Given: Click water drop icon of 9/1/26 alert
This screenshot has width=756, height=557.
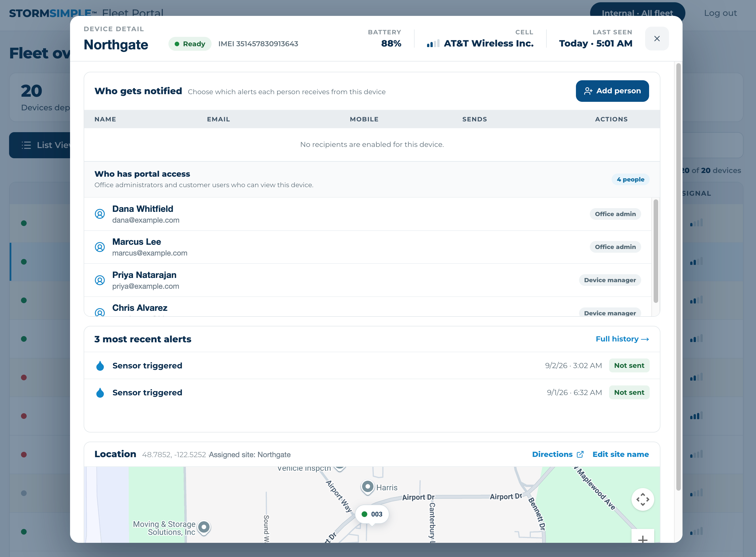Looking at the screenshot, I should (x=100, y=393).
